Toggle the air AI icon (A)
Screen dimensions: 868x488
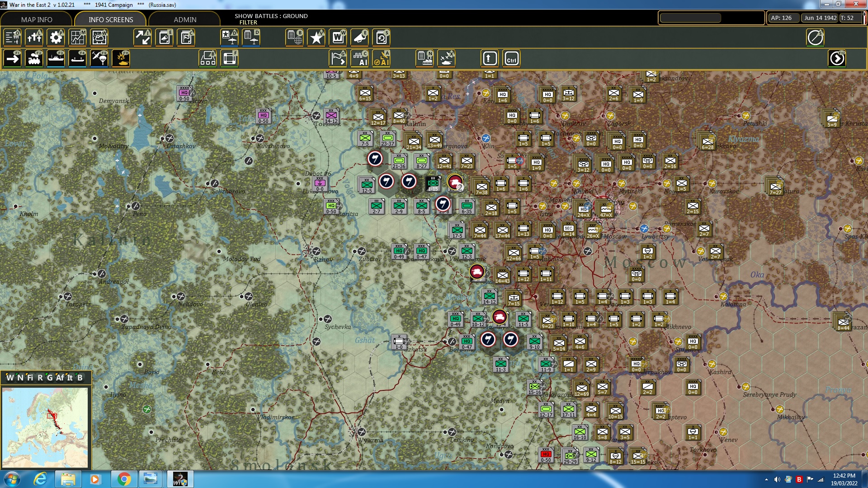[381, 58]
